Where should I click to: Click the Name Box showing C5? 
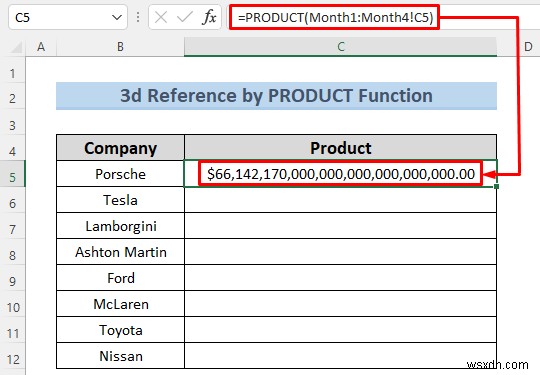(x=68, y=17)
